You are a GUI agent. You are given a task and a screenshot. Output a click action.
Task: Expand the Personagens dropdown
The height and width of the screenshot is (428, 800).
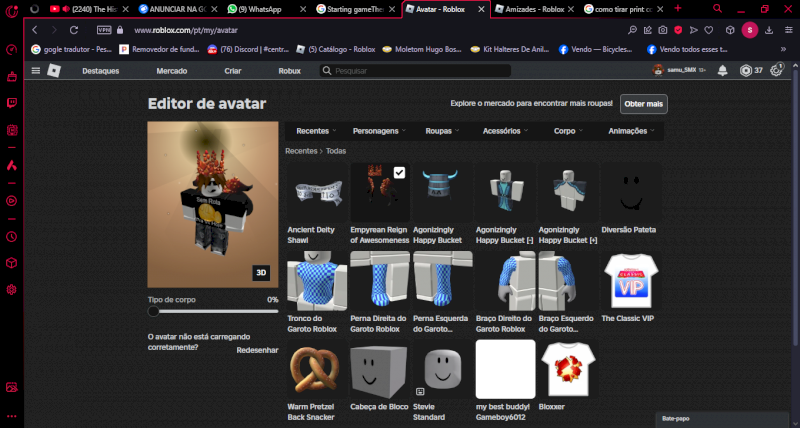click(379, 131)
